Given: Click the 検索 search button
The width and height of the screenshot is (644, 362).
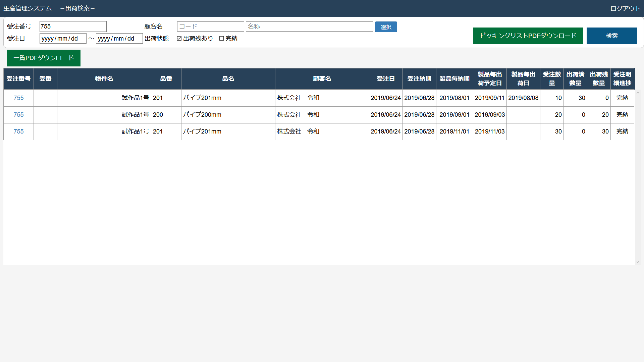Looking at the screenshot, I should coord(611,36).
